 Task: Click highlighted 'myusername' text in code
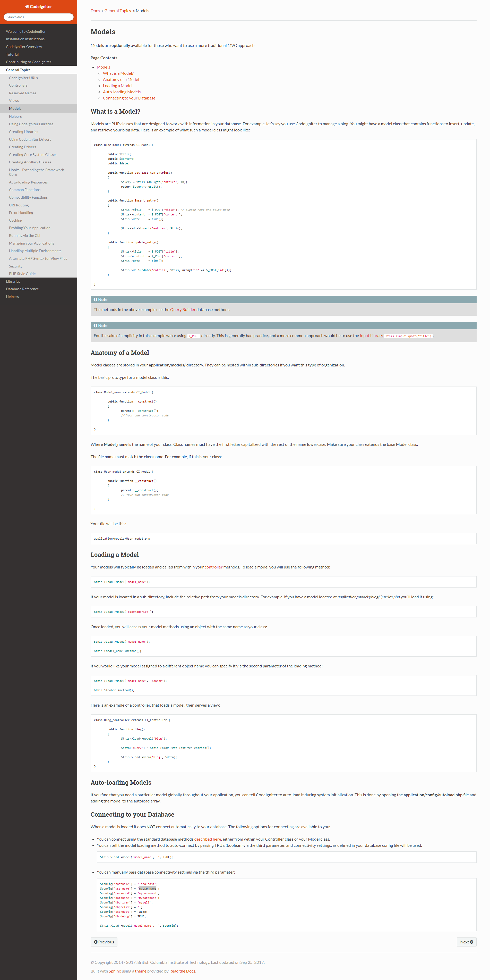[x=148, y=889]
